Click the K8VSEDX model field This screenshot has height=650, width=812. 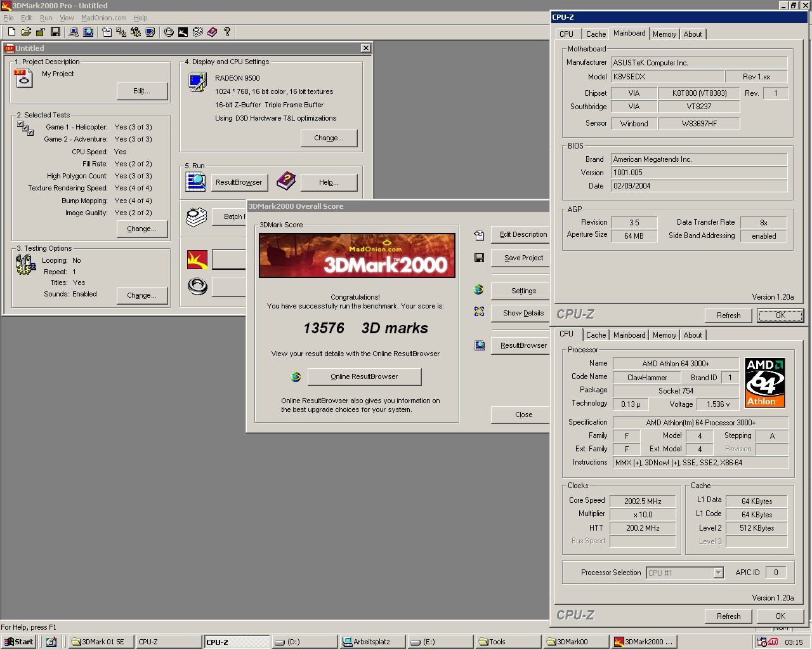667,77
